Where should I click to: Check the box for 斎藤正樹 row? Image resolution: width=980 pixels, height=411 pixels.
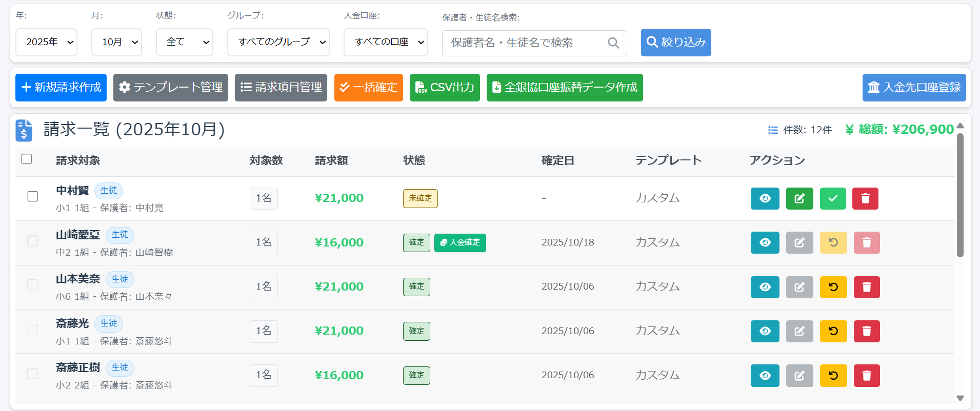click(x=33, y=373)
